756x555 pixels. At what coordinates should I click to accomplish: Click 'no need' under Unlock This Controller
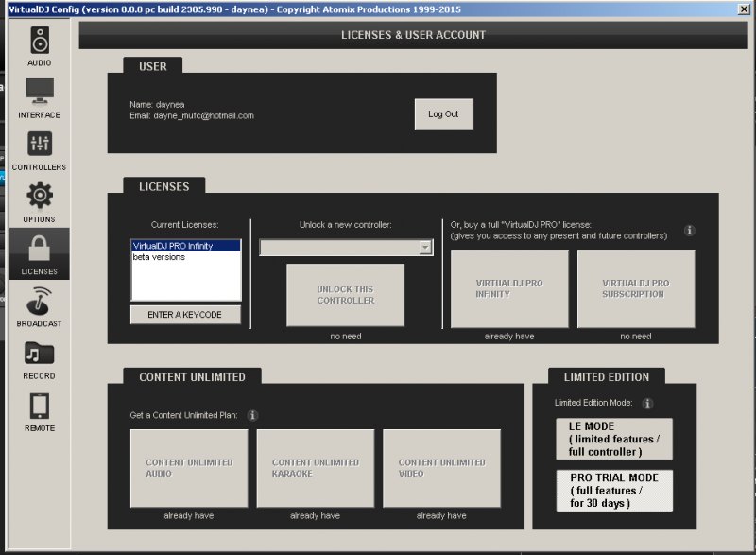click(x=346, y=336)
